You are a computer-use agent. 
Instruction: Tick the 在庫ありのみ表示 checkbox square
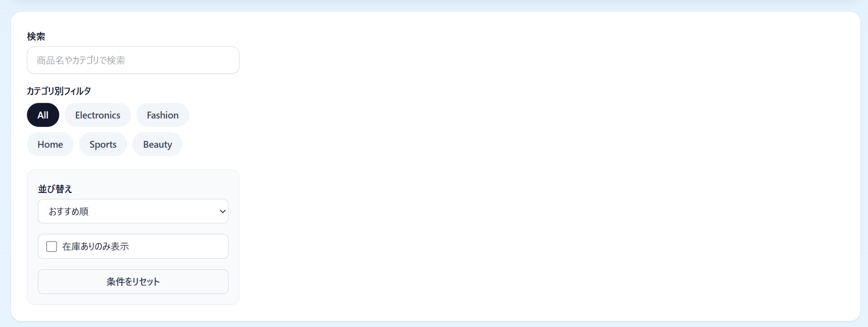(52, 246)
